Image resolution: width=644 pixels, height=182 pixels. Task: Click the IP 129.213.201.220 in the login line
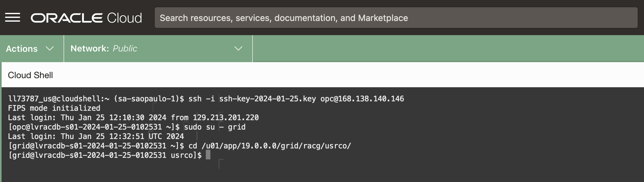(x=226, y=118)
